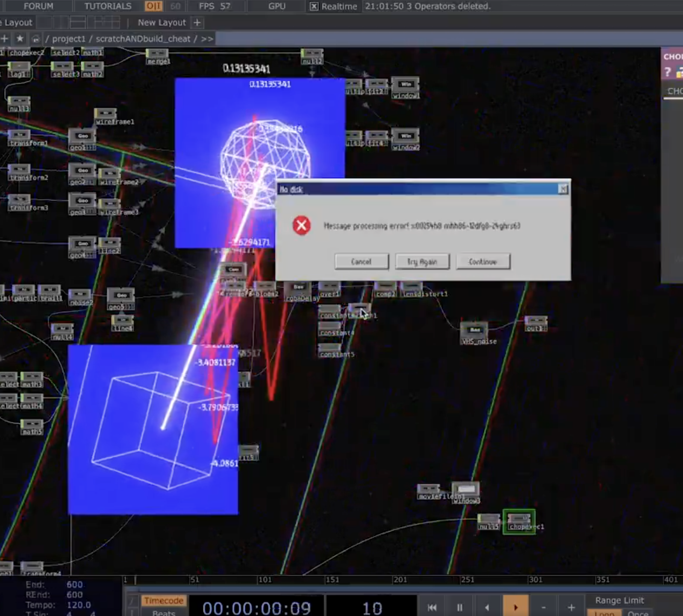Screen dimensions: 683x616
Task: Pause playback with the pause icon
Action: point(459,607)
